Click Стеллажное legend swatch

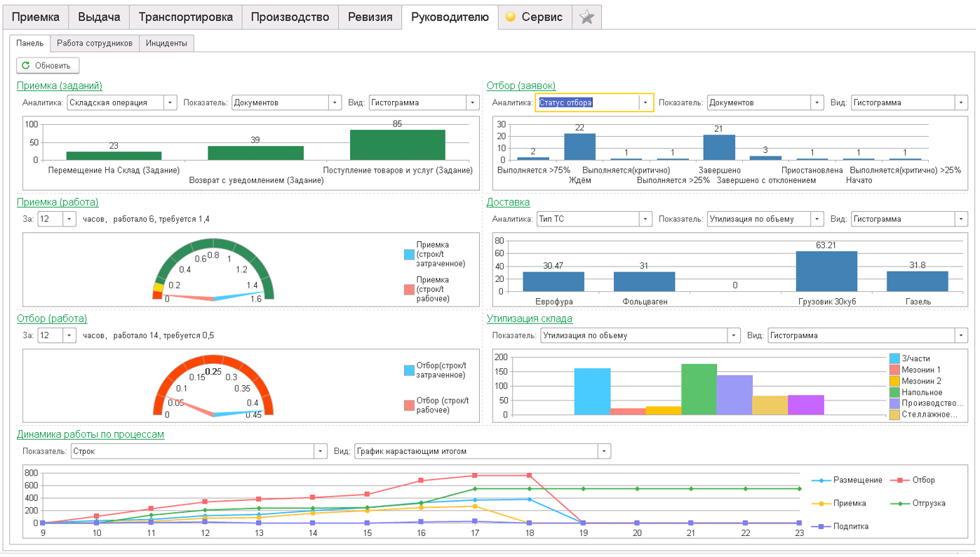894,415
